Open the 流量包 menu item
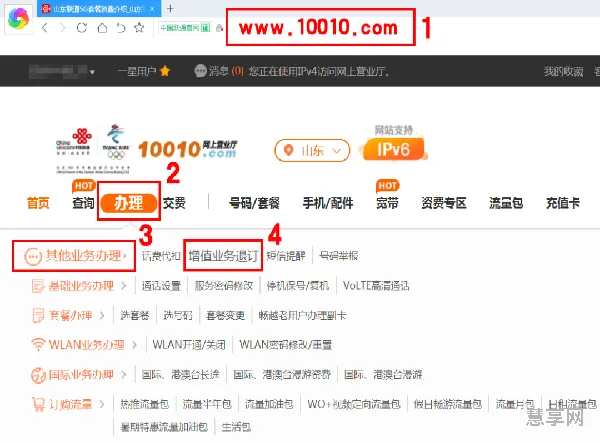This screenshot has height=443, width=600. click(506, 203)
